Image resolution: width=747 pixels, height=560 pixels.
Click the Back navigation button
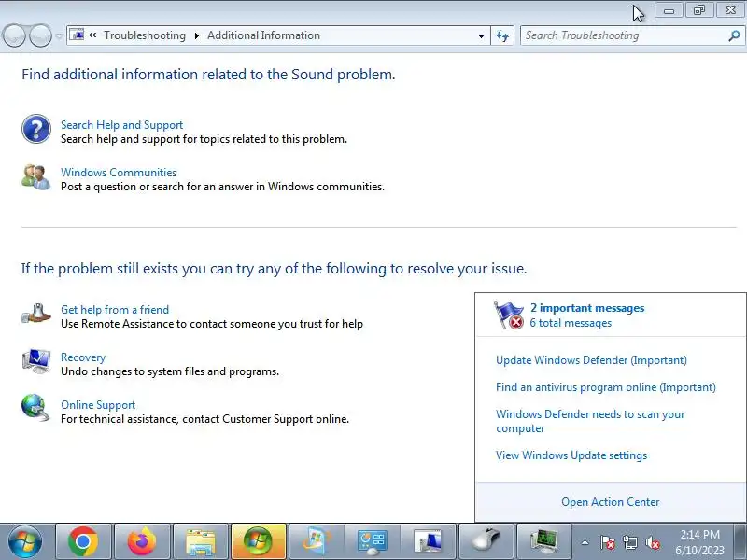click(x=14, y=35)
